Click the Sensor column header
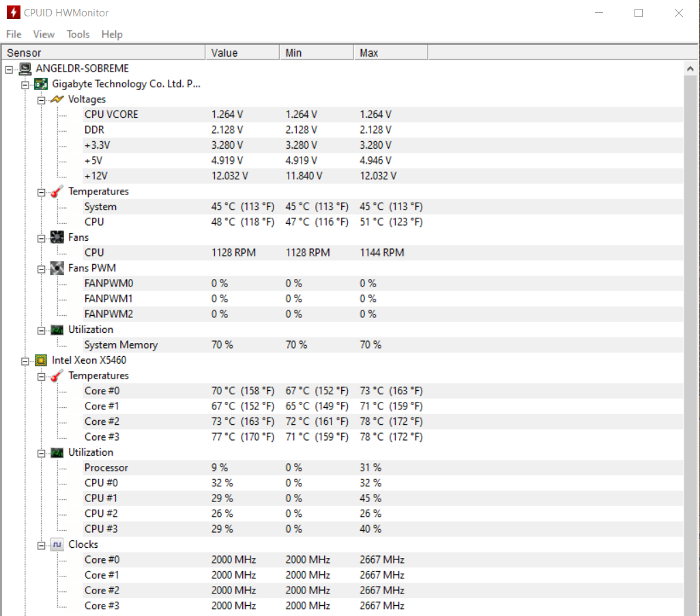This screenshot has height=616, width=700. 103,53
